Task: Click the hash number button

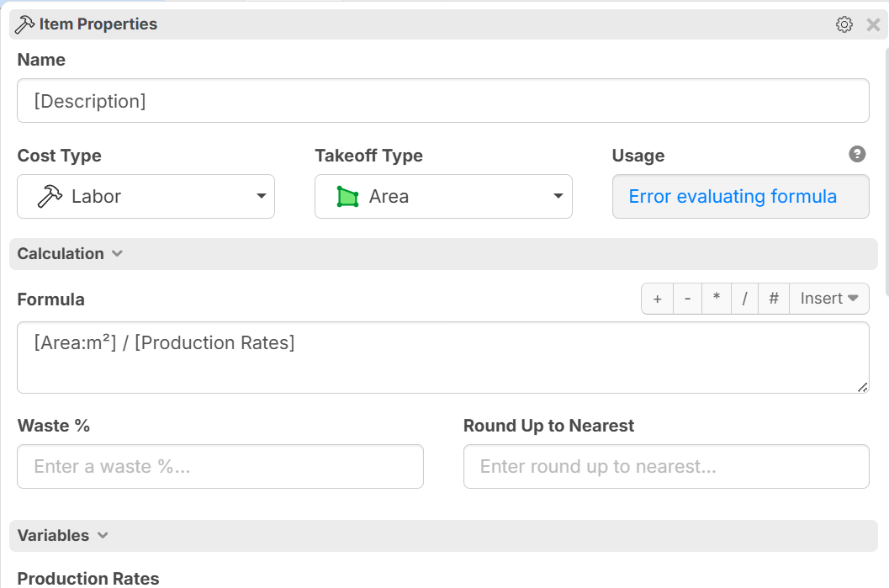Action: (774, 299)
